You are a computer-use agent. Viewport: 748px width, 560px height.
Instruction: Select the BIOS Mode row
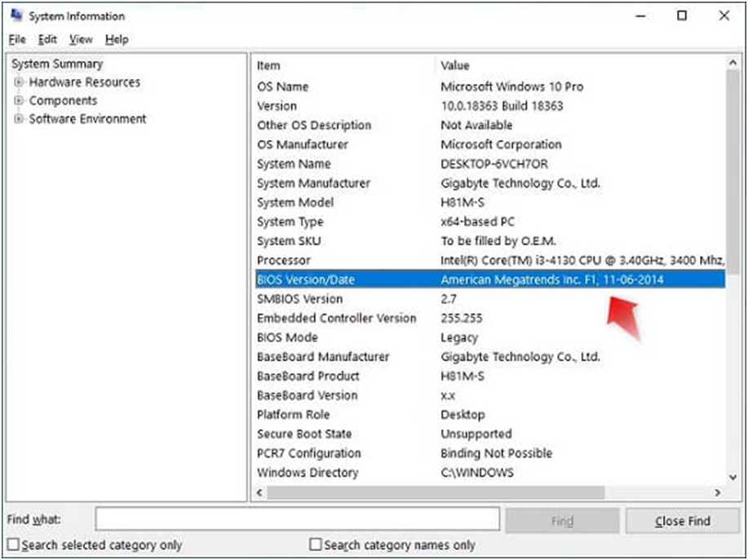pyautogui.click(x=490, y=337)
